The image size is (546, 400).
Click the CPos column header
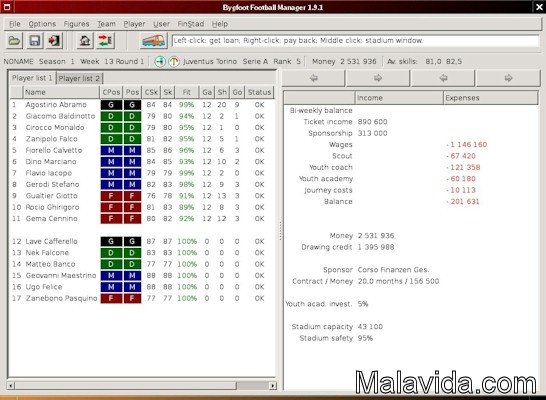coord(111,92)
